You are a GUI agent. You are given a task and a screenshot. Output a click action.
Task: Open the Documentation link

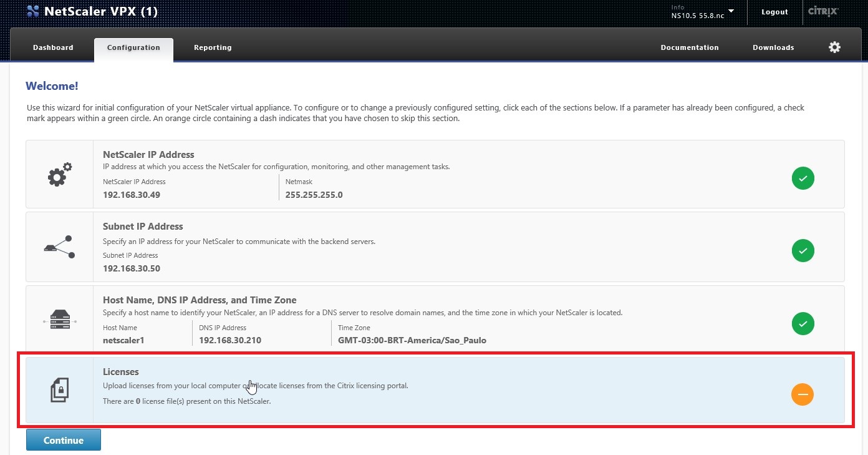(690, 47)
